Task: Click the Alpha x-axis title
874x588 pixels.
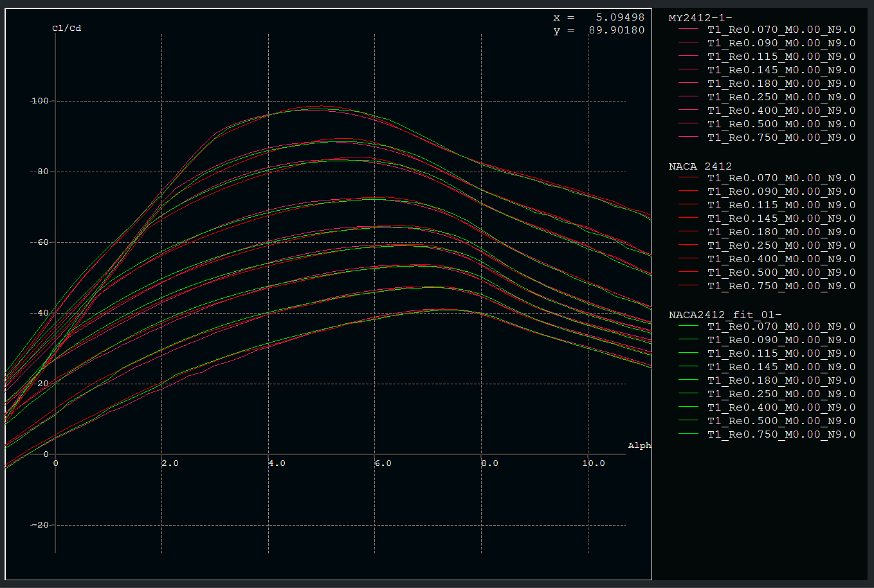Action: [639, 445]
